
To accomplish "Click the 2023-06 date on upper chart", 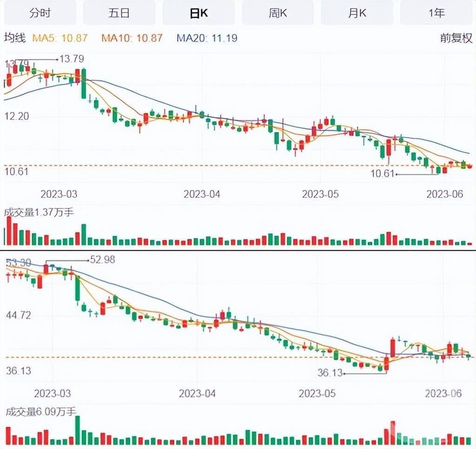I will pyautogui.click(x=445, y=194).
